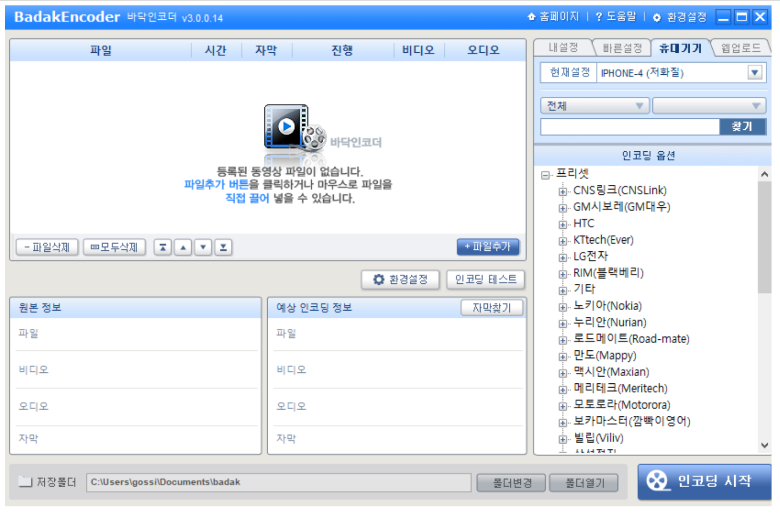780x513 pixels.
Task: Expand the 메리테크(Meritech) node
Action: tap(563, 390)
